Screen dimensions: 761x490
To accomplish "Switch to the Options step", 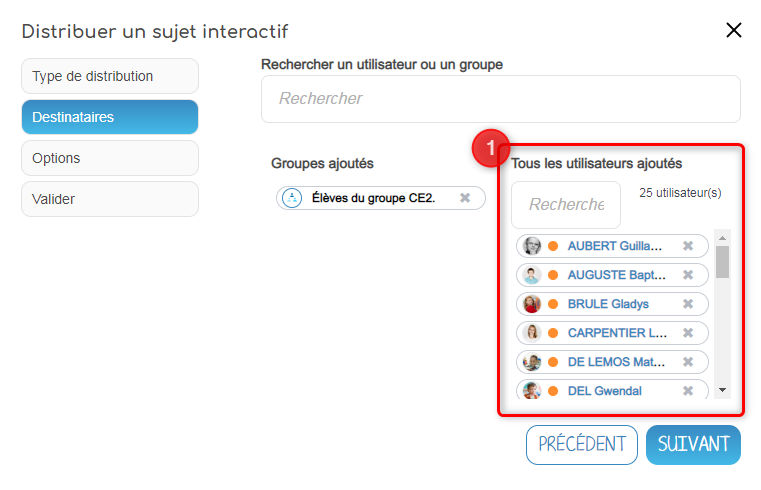I will [110, 158].
